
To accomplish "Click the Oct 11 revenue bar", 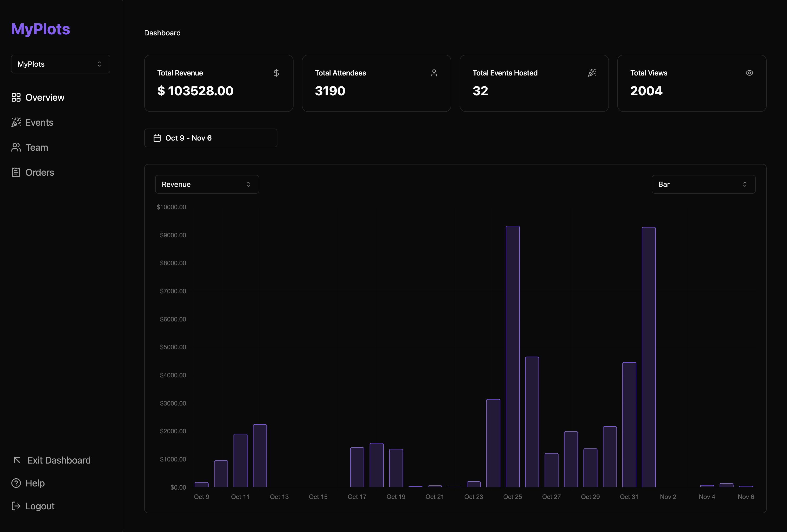I will pyautogui.click(x=240, y=460).
